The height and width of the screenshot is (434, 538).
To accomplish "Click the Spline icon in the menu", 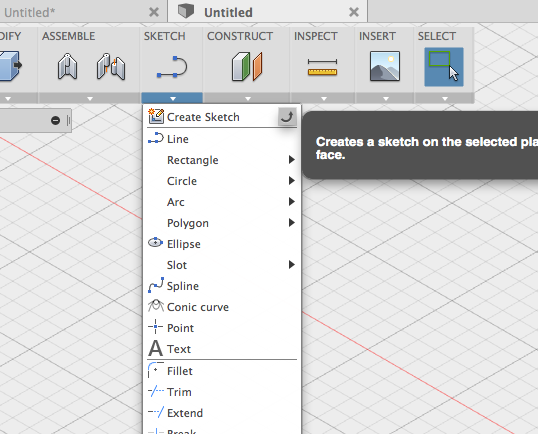I will (x=156, y=285).
